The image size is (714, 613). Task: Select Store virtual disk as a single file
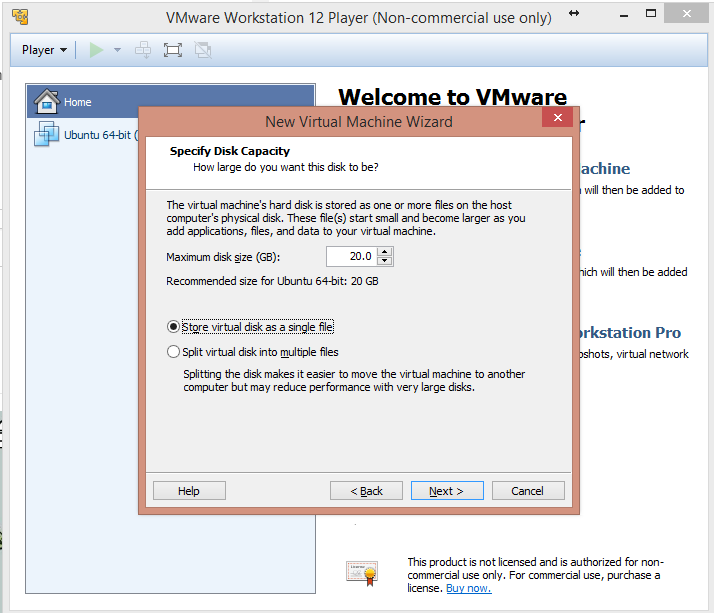click(250, 327)
